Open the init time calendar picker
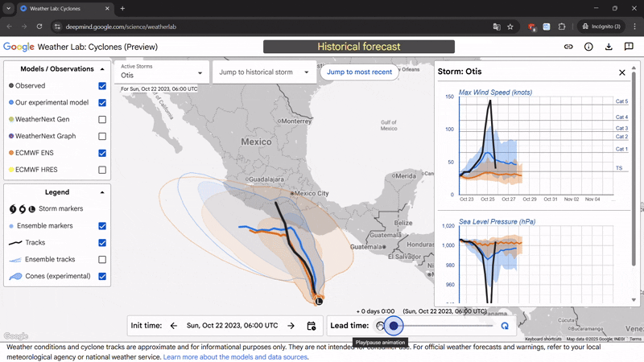644x362 pixels. (x=312, y=326)
